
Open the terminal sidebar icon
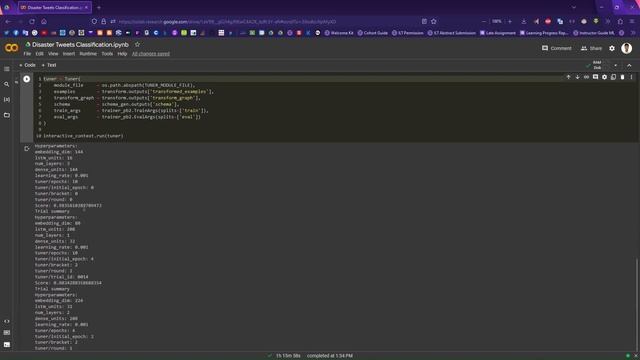(x=7, y=344)
